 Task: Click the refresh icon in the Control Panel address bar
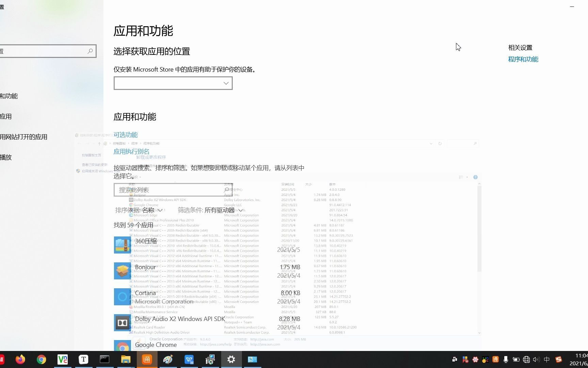(440, 143)
